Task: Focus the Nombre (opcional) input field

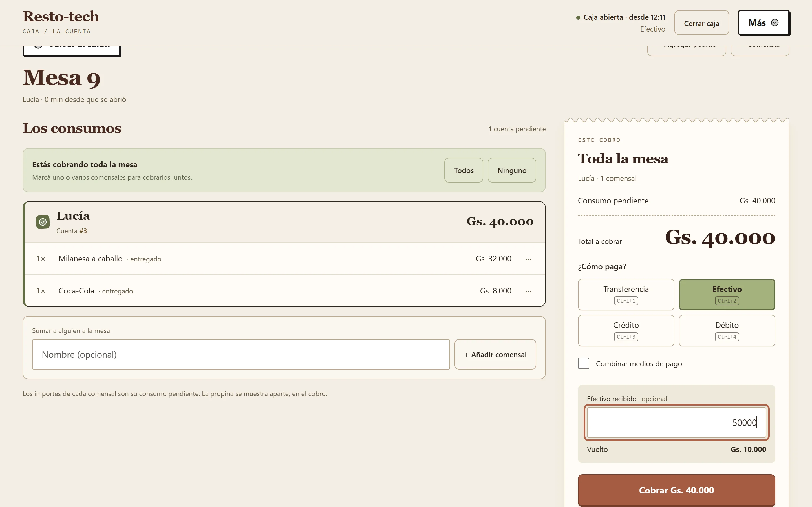Action: point(241,354)
